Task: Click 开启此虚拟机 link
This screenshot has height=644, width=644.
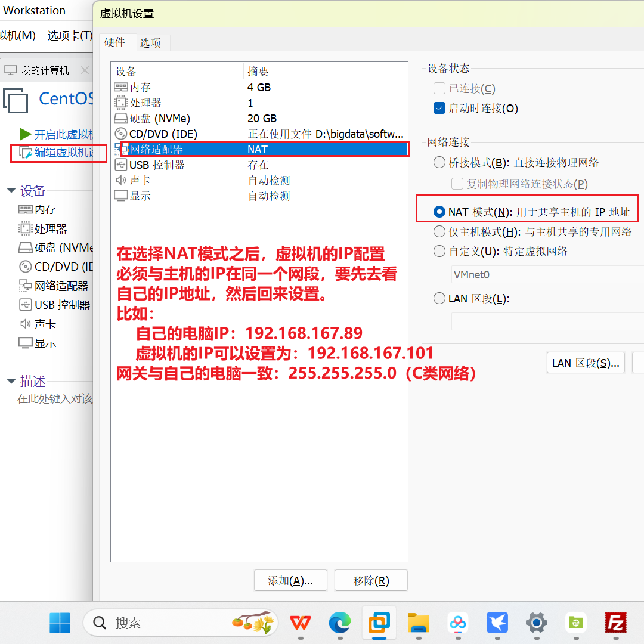Action: tap(64, 134)
